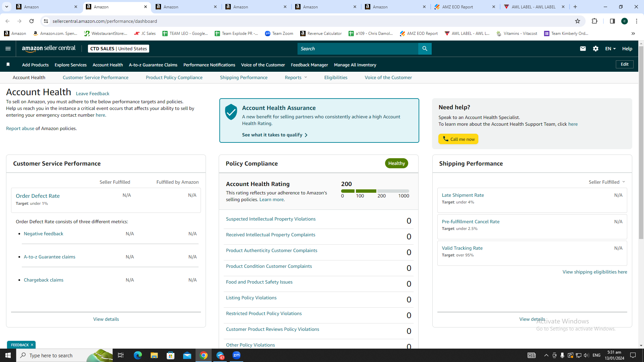
Task: Launch Microsoft Edge from taskbar
Action: (138, 355)
